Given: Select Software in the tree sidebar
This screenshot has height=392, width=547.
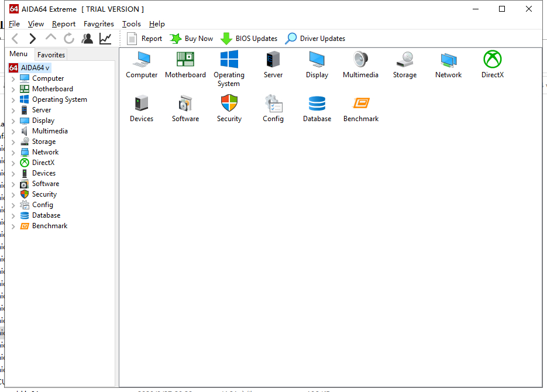Looking at the screenshot, I should coord(46,184).
